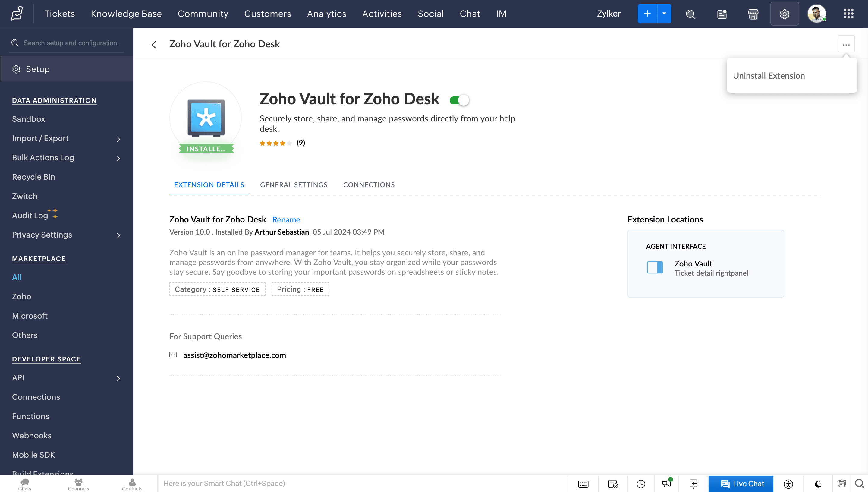Open Functions in Developer Space

pyautogui.click(x=30, y=416)
